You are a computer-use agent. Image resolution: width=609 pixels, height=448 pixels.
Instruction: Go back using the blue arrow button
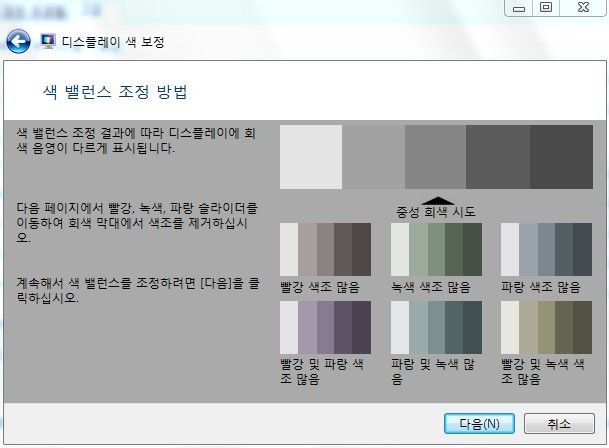click(x=18, y=42)
